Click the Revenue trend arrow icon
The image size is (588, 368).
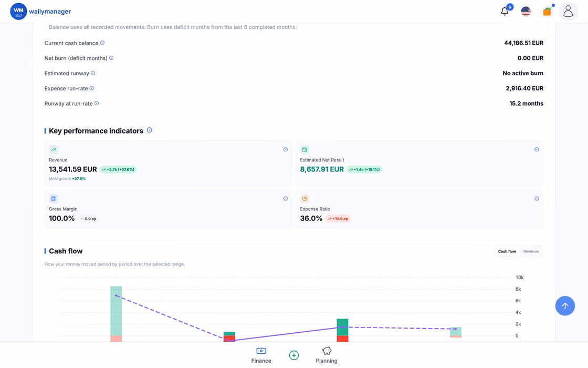[x=54, y=149]
